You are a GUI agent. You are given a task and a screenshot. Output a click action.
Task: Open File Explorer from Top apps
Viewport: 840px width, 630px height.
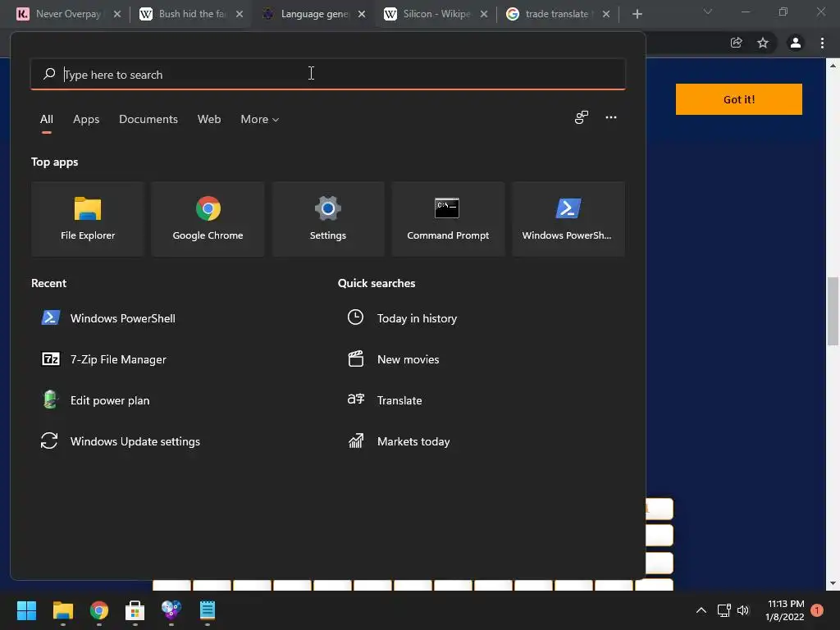(88, 218)
